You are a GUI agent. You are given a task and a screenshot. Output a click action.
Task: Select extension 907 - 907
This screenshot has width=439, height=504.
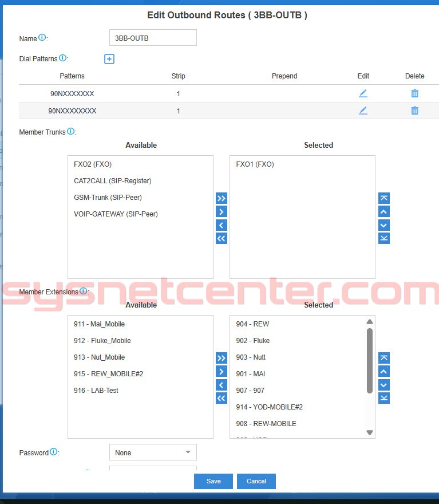(x=250, y=391)
